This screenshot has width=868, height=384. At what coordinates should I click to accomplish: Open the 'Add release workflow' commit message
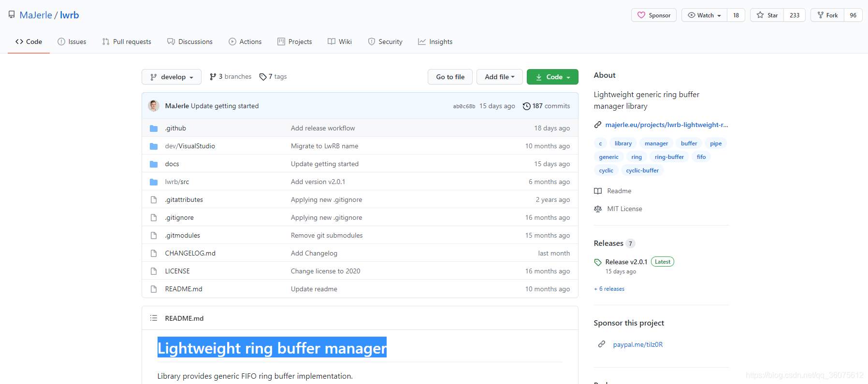323,128
